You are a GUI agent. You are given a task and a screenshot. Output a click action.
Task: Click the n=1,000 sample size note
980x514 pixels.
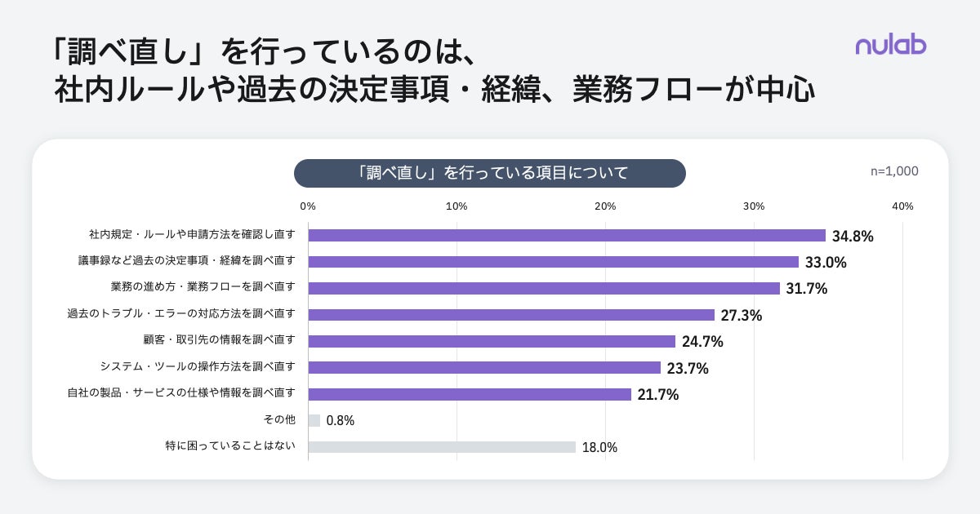tap(894, 171)
